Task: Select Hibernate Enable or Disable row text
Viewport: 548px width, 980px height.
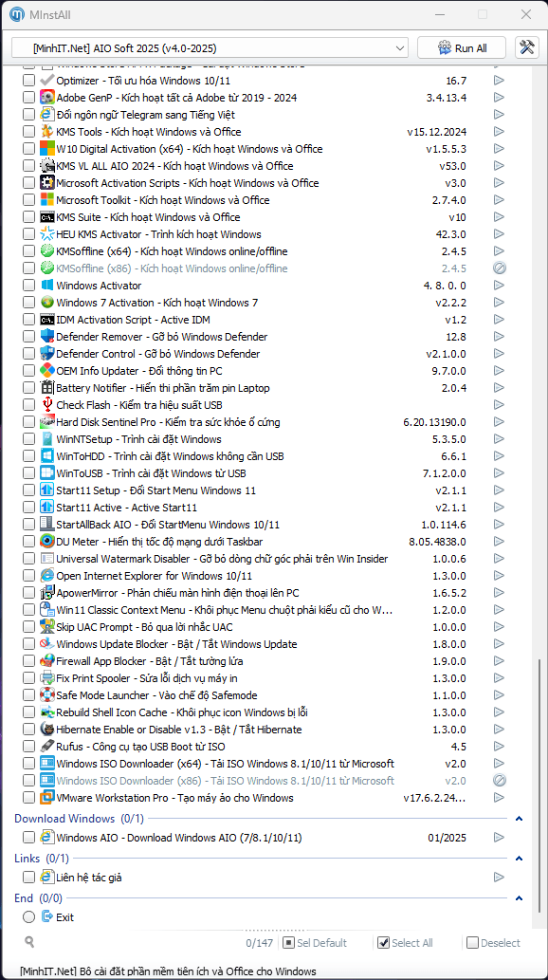Action: (178, 730)
